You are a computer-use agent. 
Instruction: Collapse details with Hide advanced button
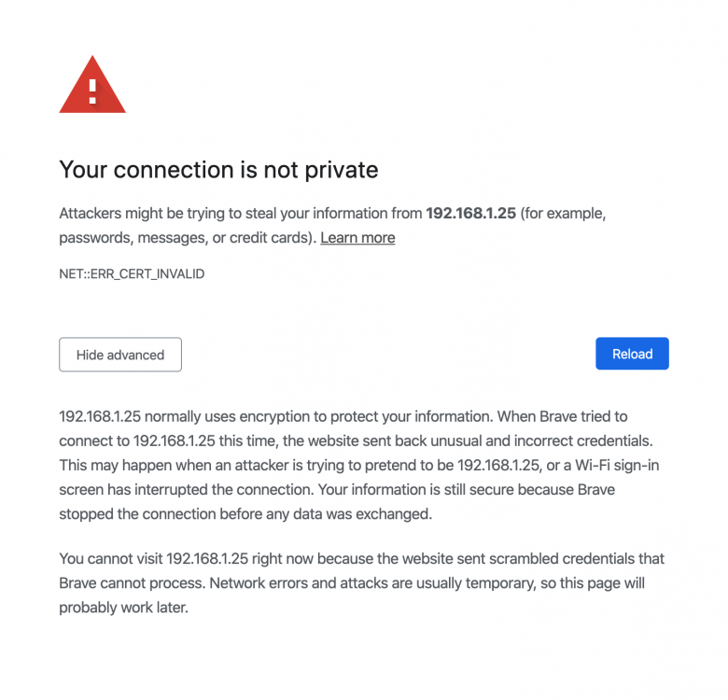(120, 355)
